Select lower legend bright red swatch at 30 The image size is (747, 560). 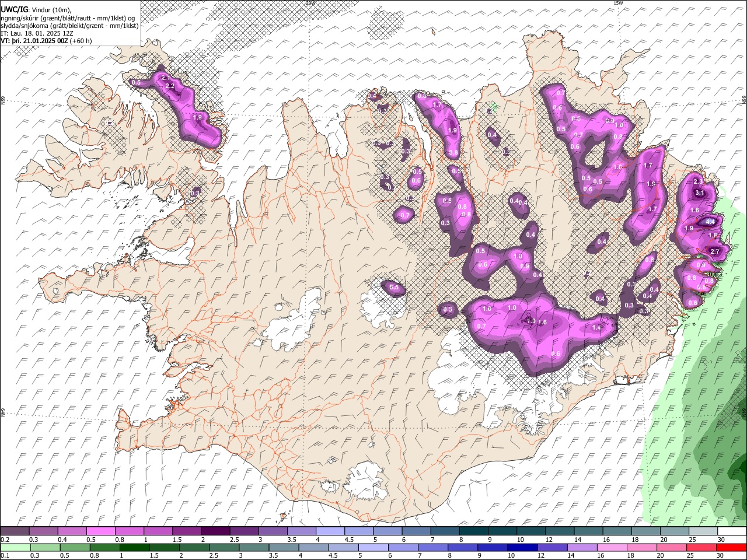click(x=732, y=547)
